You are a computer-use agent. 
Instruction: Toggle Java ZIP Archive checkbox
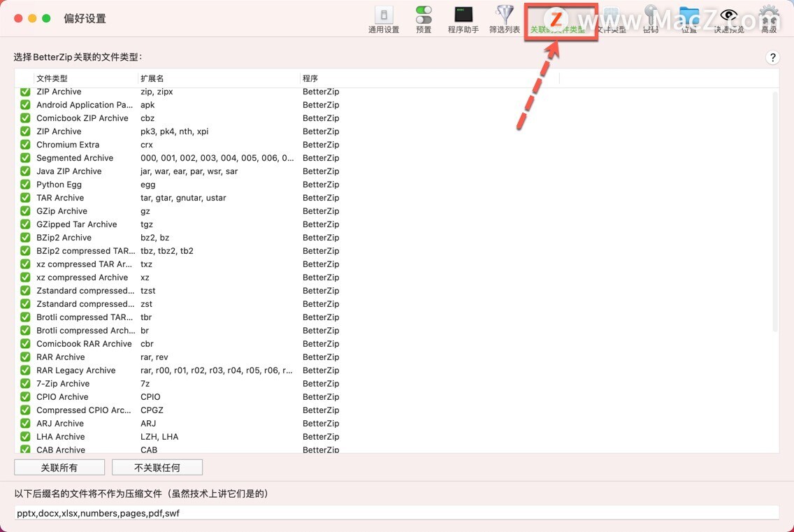point(25,171)
